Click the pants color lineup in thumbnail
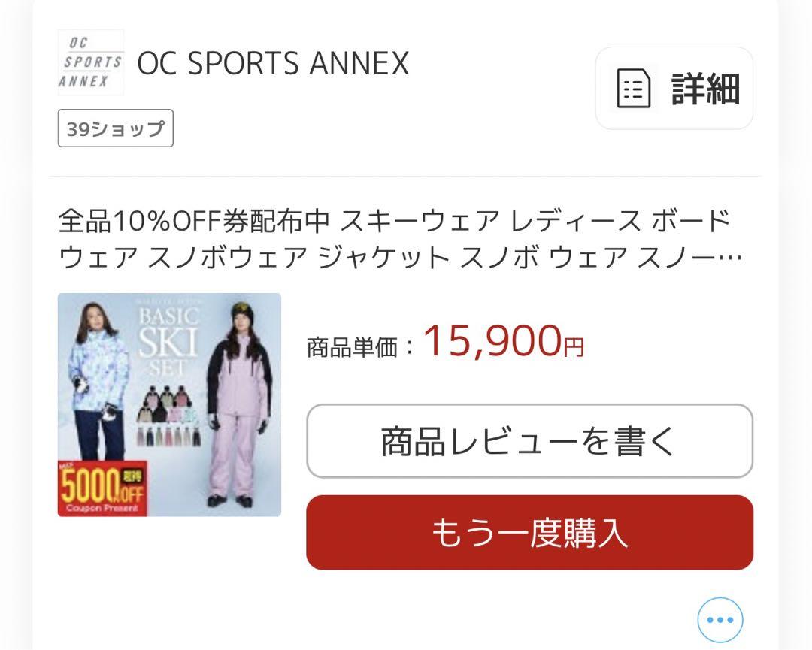The width and height of the screenshot is (812, 650). (169, 437)
